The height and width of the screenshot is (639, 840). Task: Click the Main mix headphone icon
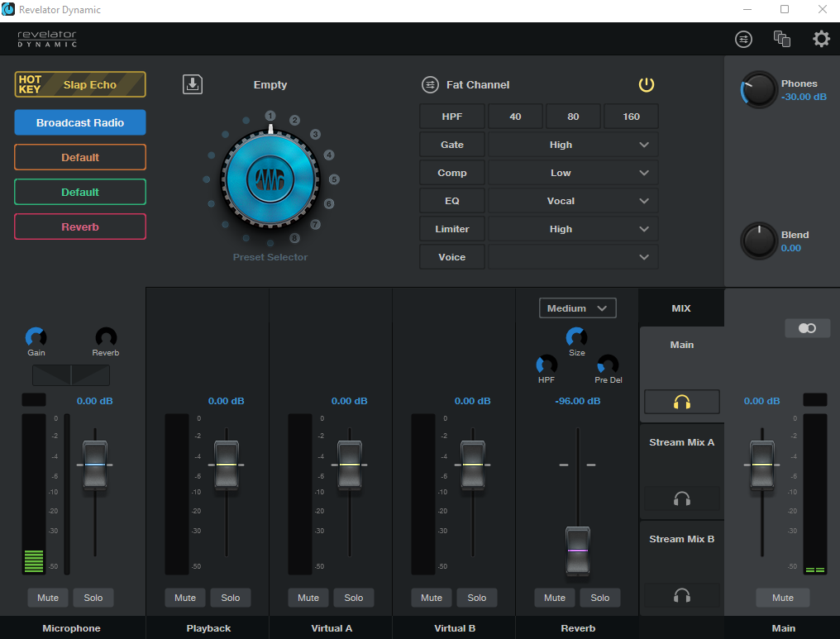click(x=681, y=402)
